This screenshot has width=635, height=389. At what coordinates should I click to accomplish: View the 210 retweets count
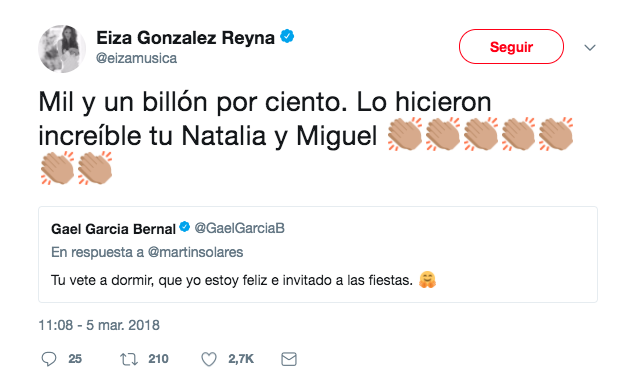158,359
